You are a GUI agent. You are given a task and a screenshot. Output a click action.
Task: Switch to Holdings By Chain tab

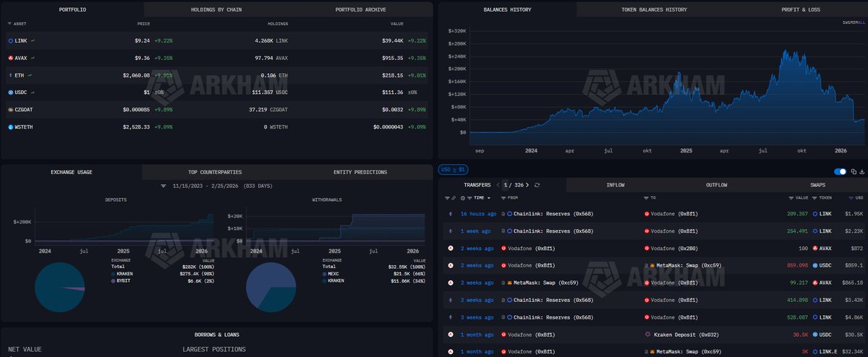(x=216, y=9)
